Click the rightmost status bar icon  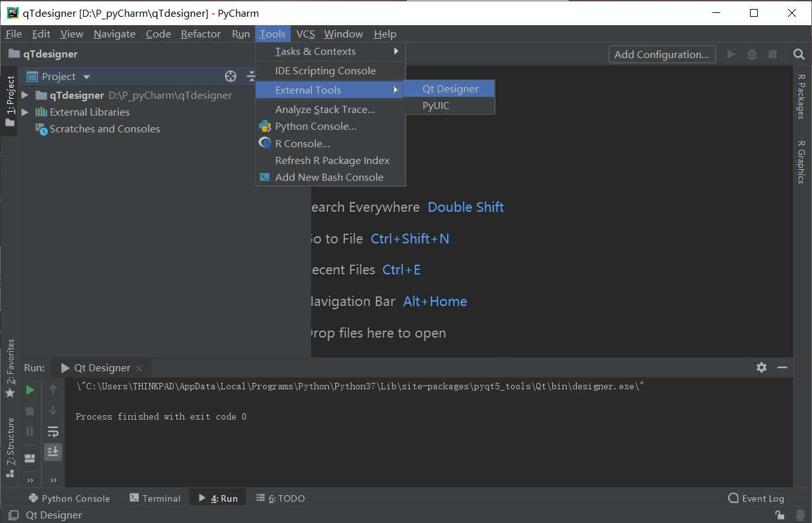tap(799, 515)
